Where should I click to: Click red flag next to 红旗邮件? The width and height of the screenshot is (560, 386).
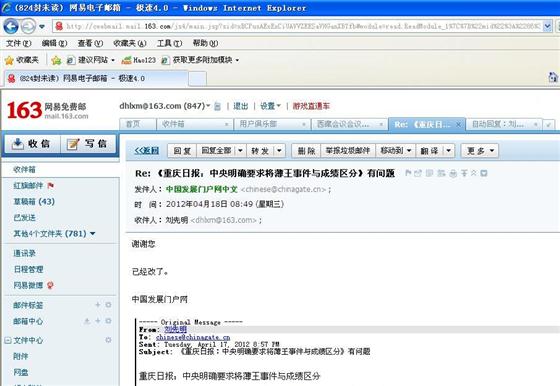50,185
